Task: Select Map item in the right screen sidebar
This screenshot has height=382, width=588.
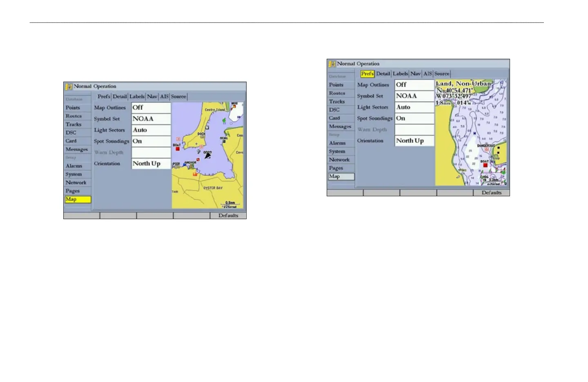Action: pyautogui.click(x=341, y=177)
